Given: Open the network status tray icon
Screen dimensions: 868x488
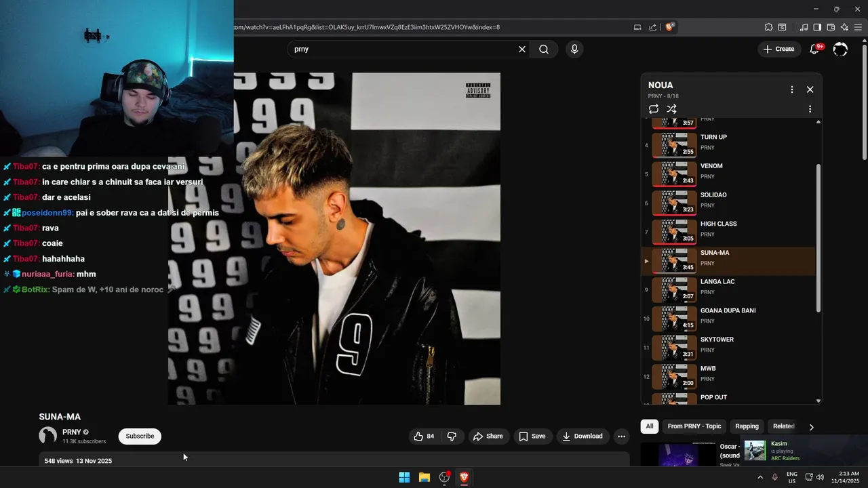Looking at the screenshot, I should pos(809,477).
